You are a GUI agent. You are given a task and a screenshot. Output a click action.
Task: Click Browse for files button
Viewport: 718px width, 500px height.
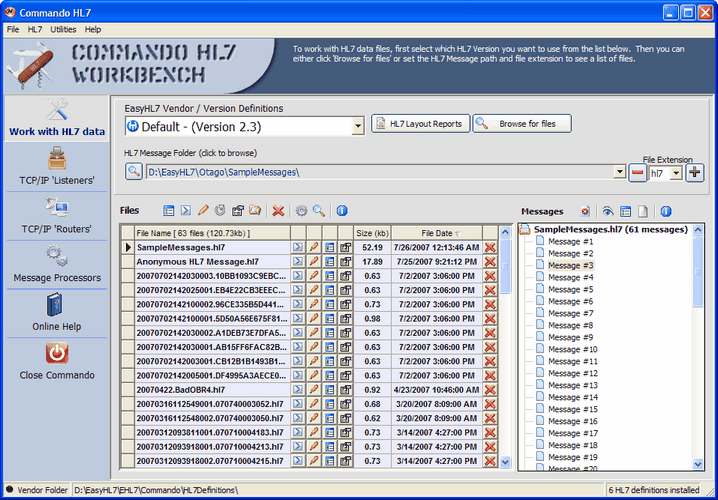tap(522, 124)
